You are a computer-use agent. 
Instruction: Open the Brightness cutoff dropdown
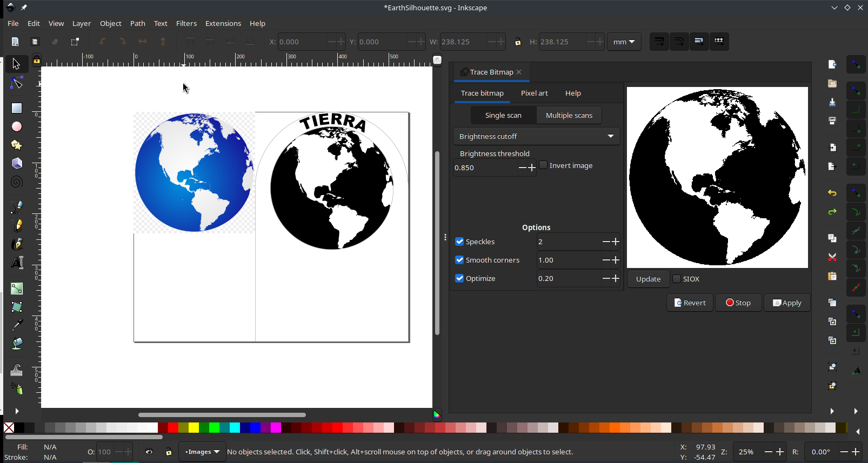[537, 136]
